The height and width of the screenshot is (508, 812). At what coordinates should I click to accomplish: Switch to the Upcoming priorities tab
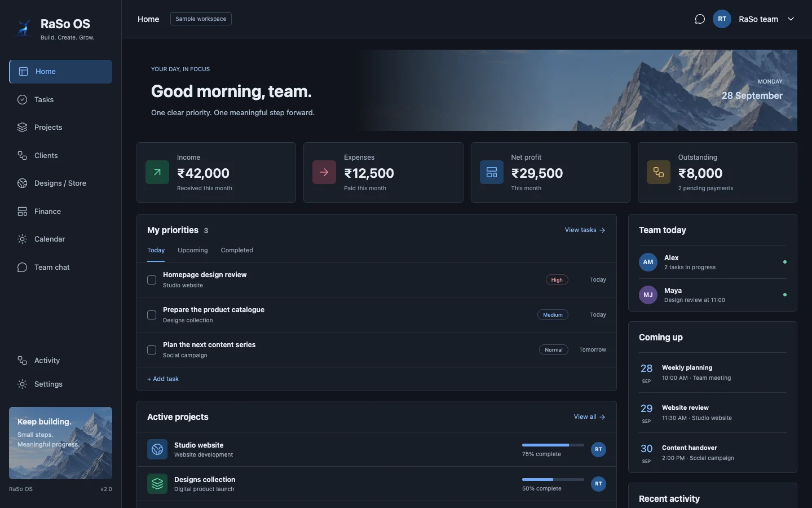pos(193,251)
